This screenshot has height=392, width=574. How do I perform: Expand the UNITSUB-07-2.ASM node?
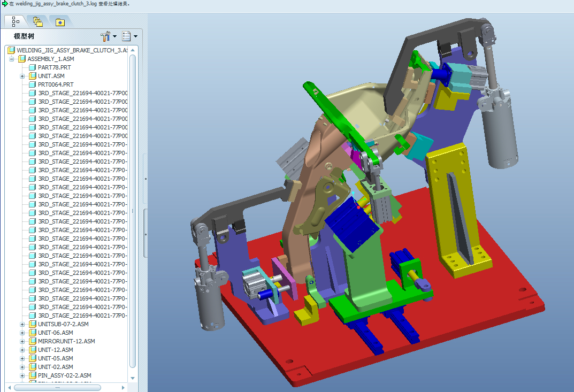[22, 324]
